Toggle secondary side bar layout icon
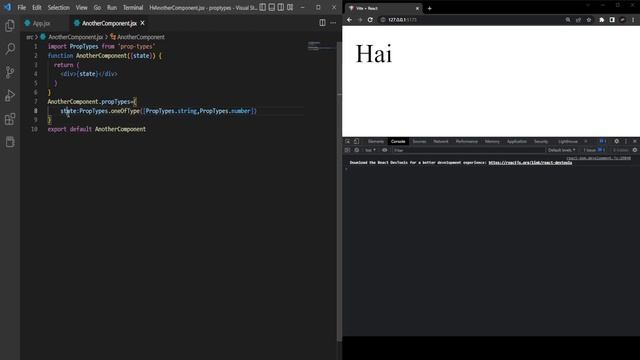Viewport: 640px width, 360px height. (x=281, y=7)
